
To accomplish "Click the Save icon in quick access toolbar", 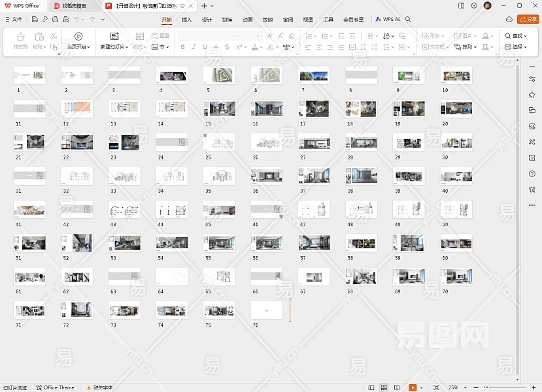I will [35, 20].
